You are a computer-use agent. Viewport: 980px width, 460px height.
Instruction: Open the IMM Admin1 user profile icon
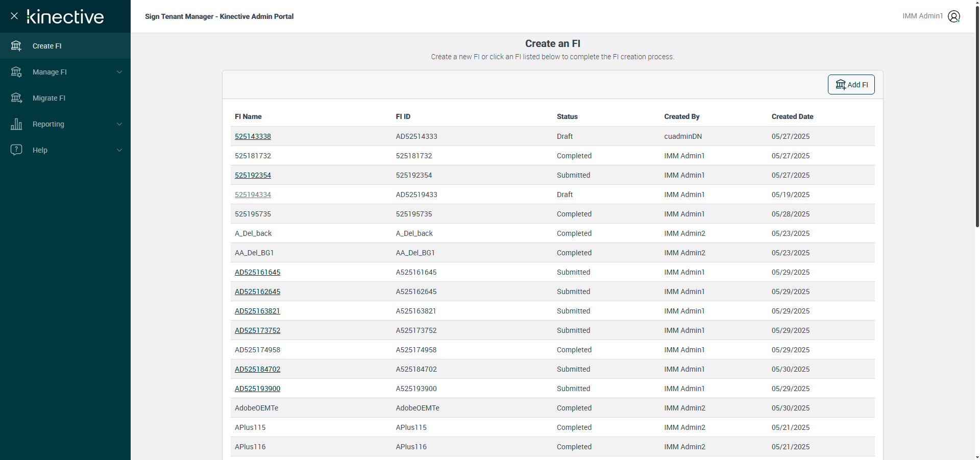(954, 16)
